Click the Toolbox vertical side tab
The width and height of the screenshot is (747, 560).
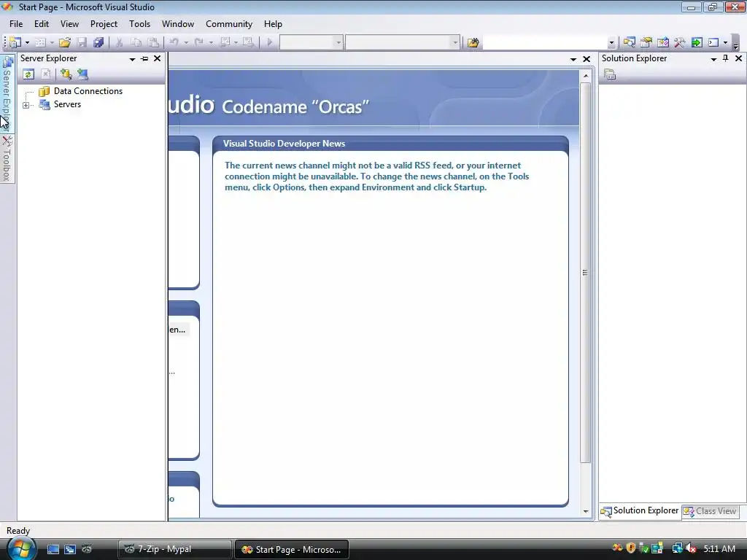tap(7, 158)
